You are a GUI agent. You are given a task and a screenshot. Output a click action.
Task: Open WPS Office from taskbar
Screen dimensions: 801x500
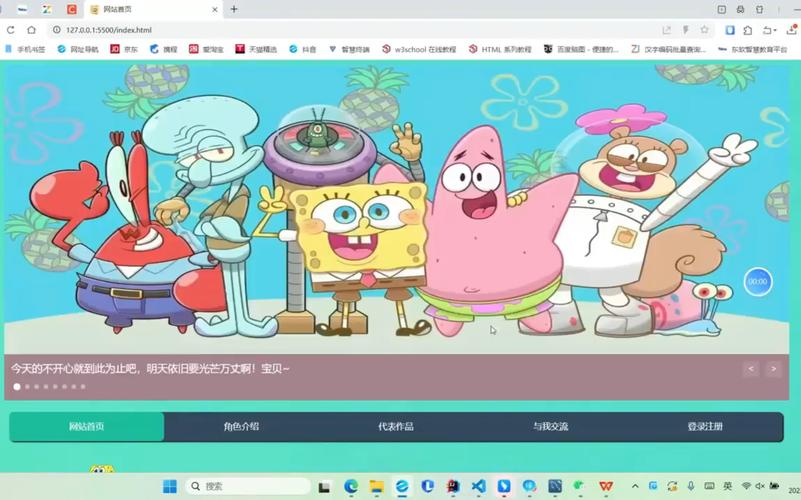(x=606, y=486)
